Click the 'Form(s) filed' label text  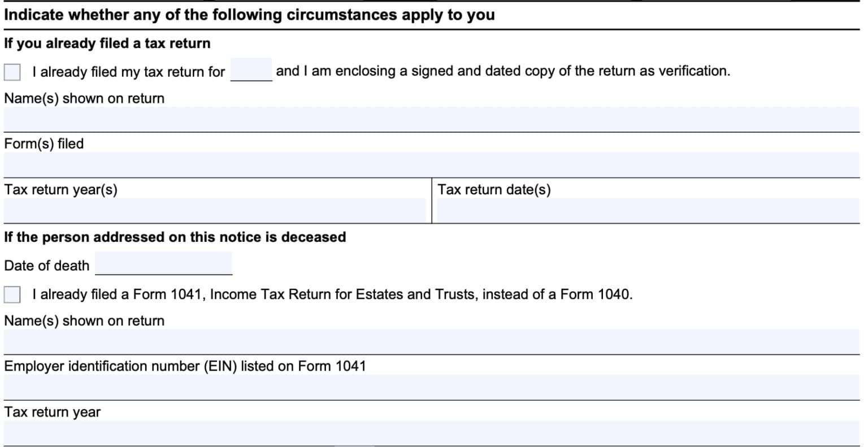pos(44,144)
